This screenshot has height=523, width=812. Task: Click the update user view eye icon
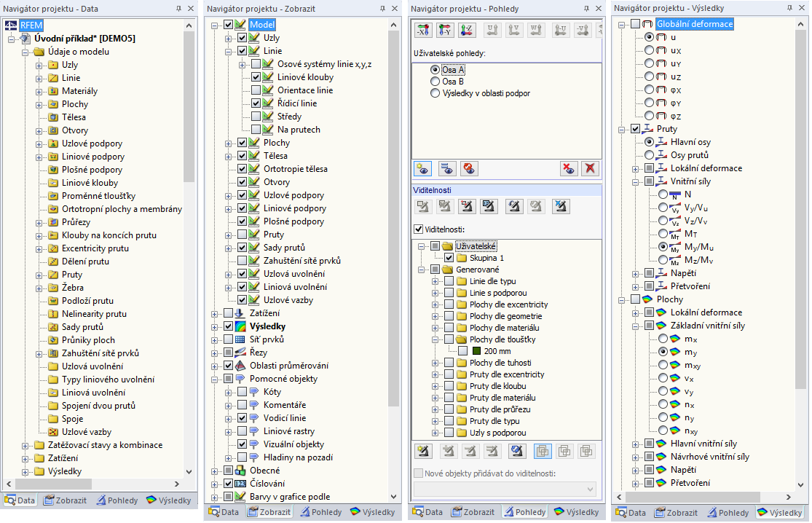tap(469, 168)
